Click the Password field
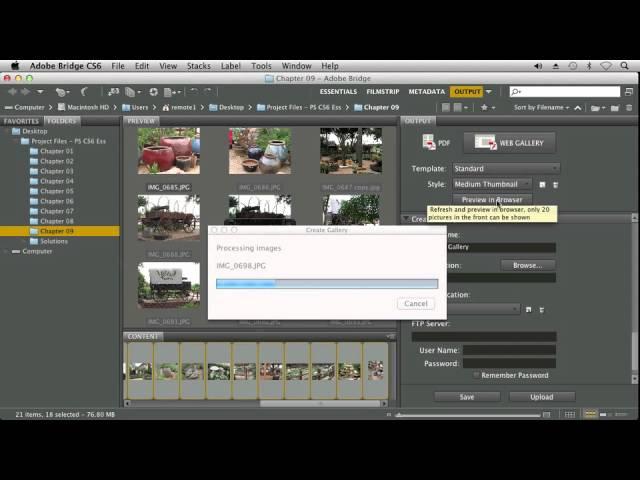 tap(509, 363)
